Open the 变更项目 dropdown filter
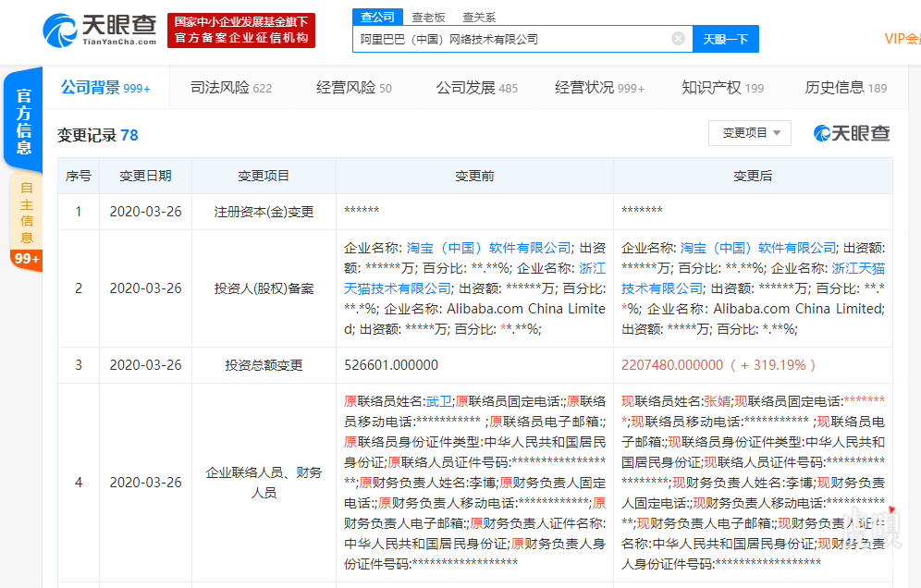This screenshot has width=921, height=588. pos(750,133)
